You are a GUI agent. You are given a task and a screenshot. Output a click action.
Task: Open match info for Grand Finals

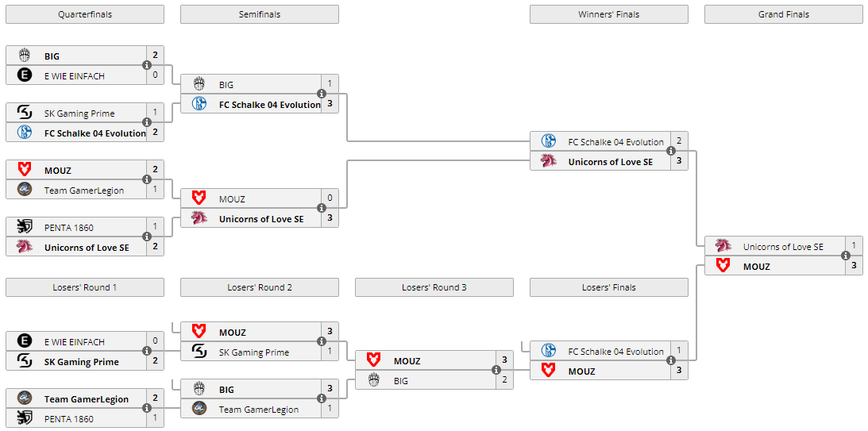(x=846, y=256)
